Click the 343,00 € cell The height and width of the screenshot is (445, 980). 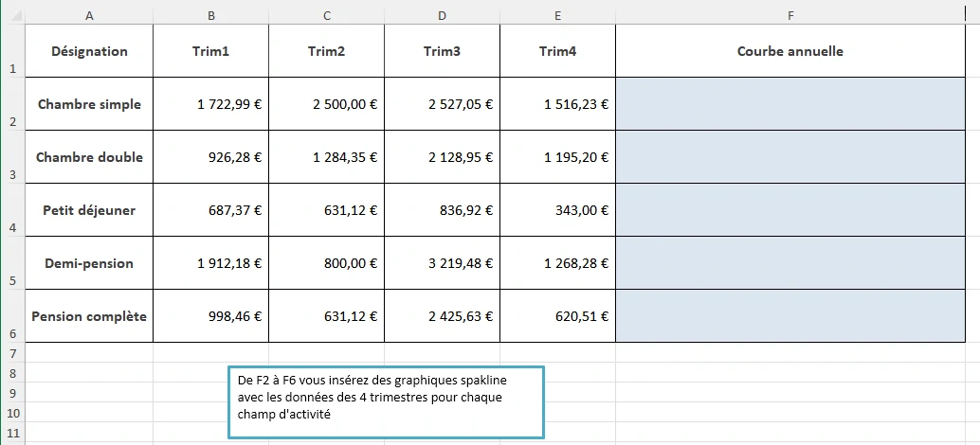pos(557,210)
